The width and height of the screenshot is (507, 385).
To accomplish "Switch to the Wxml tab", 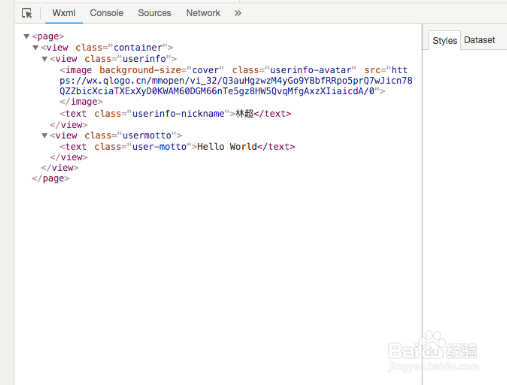I will (x=64, y=13).
